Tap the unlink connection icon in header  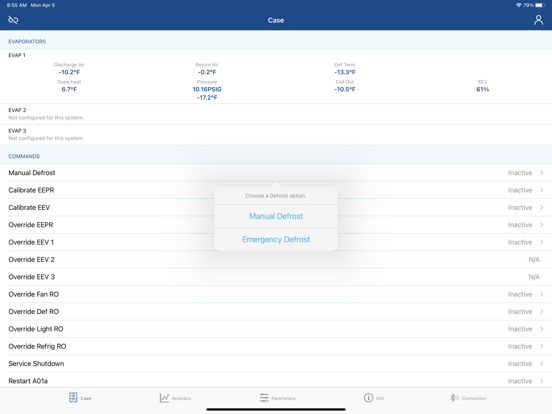(13, 20)
